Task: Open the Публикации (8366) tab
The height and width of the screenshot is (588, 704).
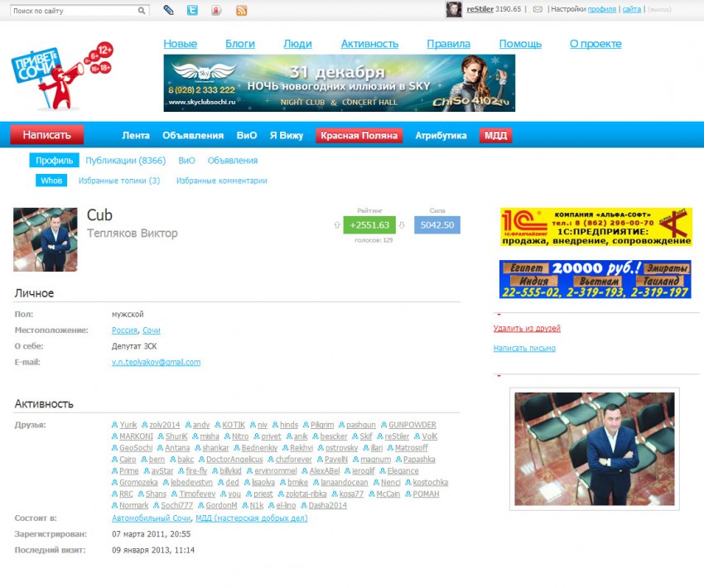Action: [126, 161]
